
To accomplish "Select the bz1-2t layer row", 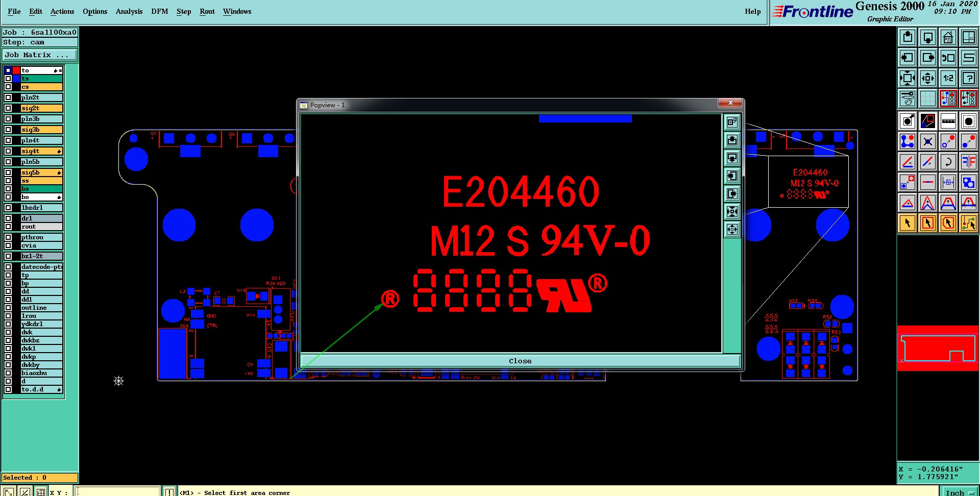I will pos(41,256).
